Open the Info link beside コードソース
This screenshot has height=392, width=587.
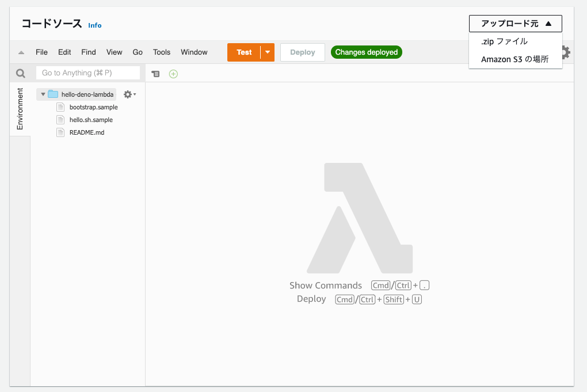click(x=95, y=25)
